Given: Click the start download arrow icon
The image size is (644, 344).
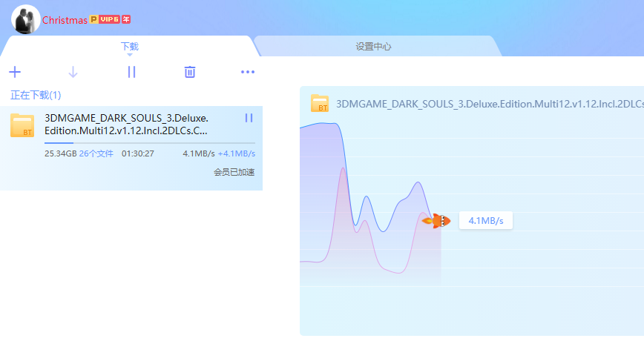Looking at the screenshot, I should click(73, 72).
